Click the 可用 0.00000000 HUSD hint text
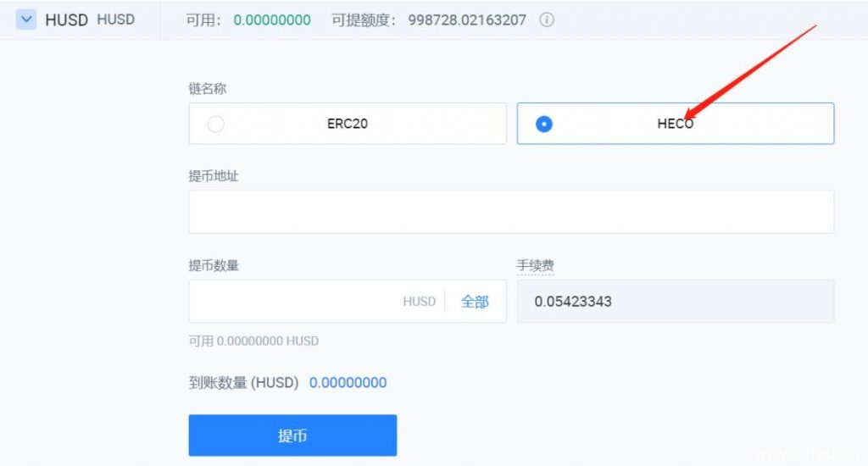868x466 pixels. point(253,341)
